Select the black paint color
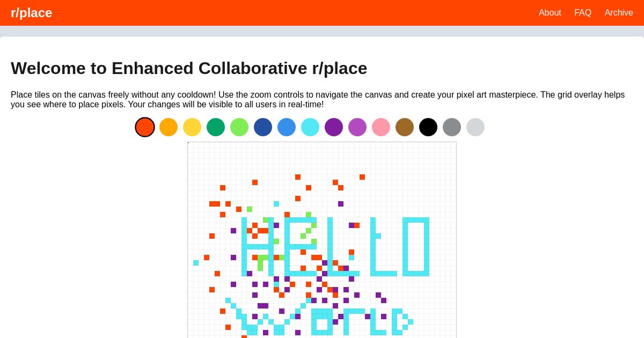644x338 pixels. [428, 127]
